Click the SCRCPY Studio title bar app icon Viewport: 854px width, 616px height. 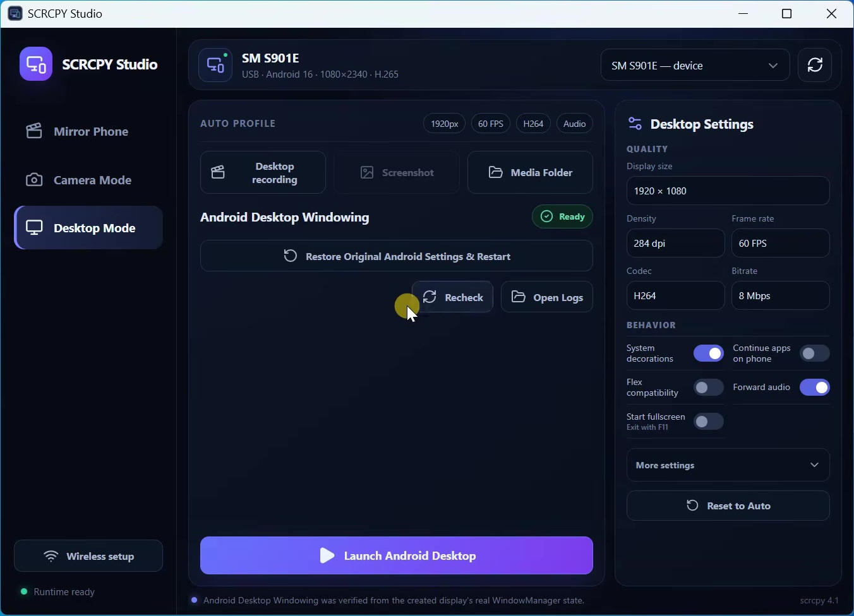15,13
